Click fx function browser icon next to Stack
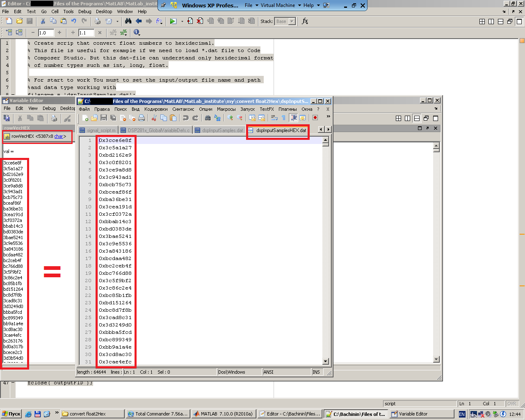This screenshot has width=525, height=420. pyautogui.click(x=305, y=21)
